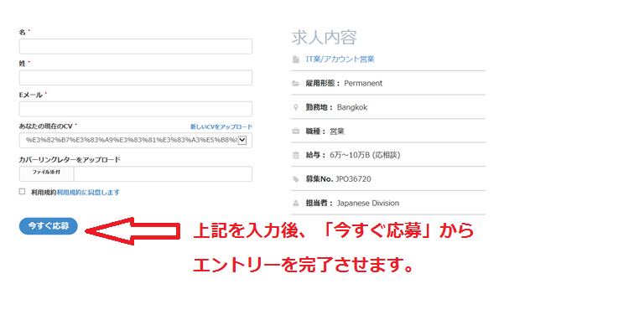Click the document icon beside job title

coord(296,59)
